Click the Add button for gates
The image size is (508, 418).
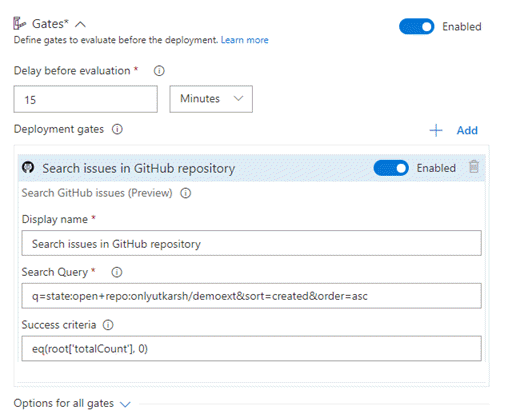click(467, 130)
